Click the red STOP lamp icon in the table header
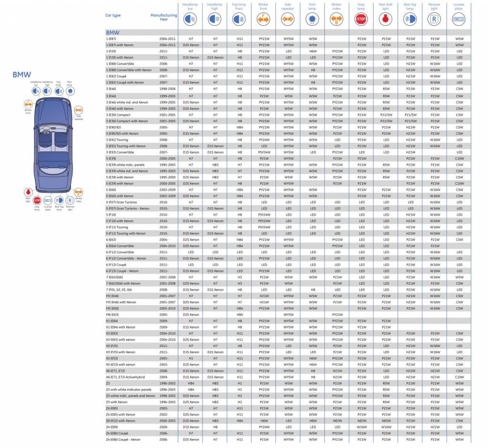This screenshot has height=448, width=488. click(x=361, y=19)
